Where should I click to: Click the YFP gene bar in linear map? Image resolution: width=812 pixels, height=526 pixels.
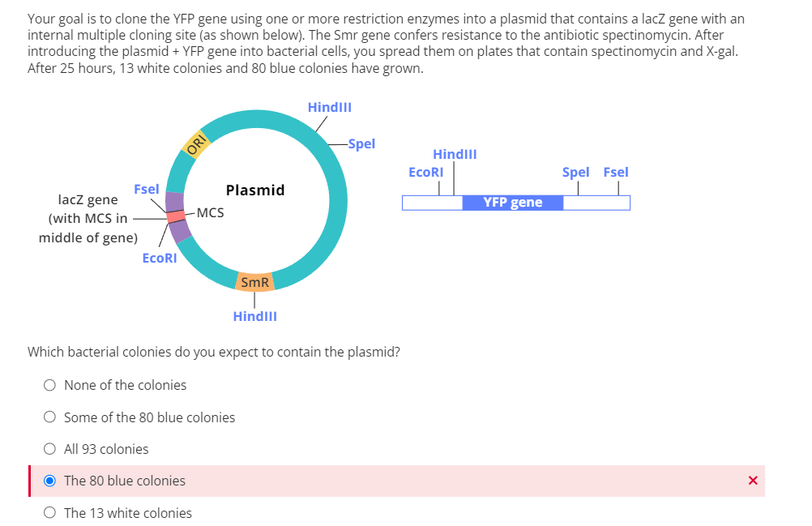click(513, 202)
